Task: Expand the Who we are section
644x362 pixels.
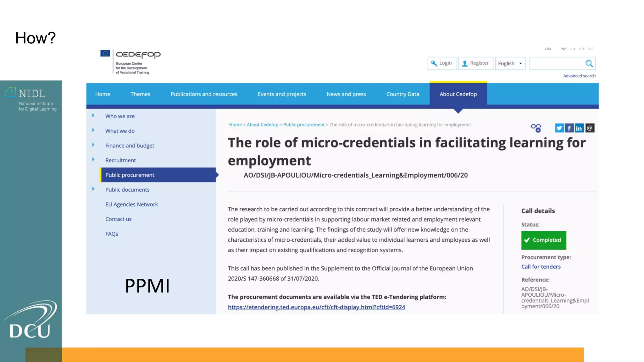Action: 93,116
